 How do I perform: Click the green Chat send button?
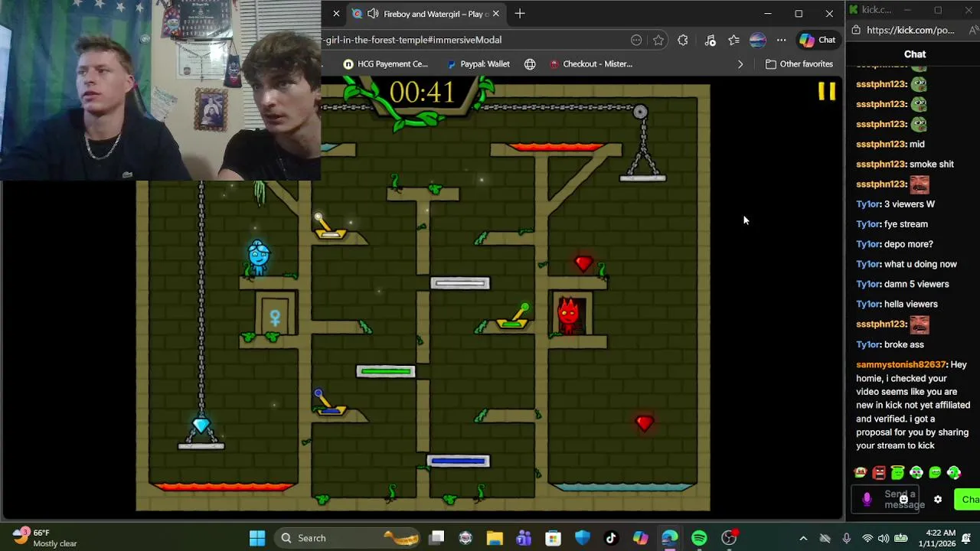(967, 500)
